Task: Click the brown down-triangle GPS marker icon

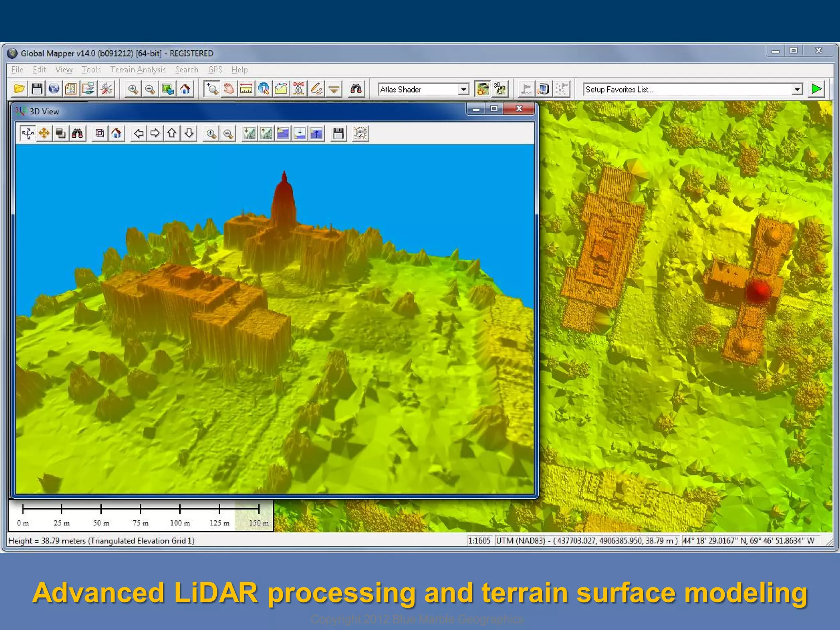Action: click(x=334, y=89)
